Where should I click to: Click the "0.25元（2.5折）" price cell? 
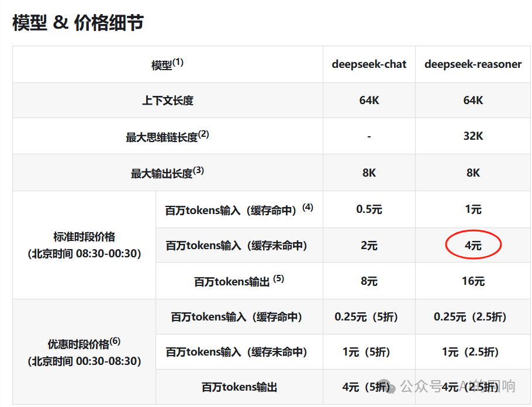tap(470, 317)
